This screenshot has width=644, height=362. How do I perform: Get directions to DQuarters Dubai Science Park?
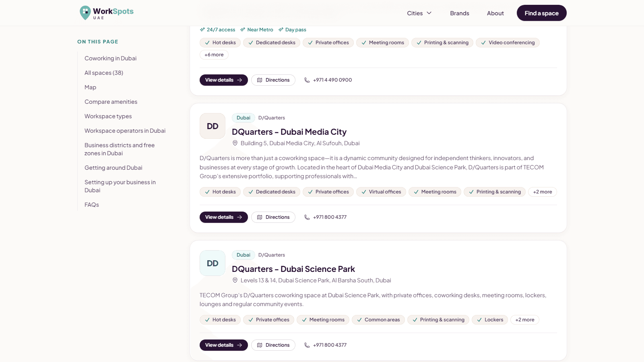point(273,345)
